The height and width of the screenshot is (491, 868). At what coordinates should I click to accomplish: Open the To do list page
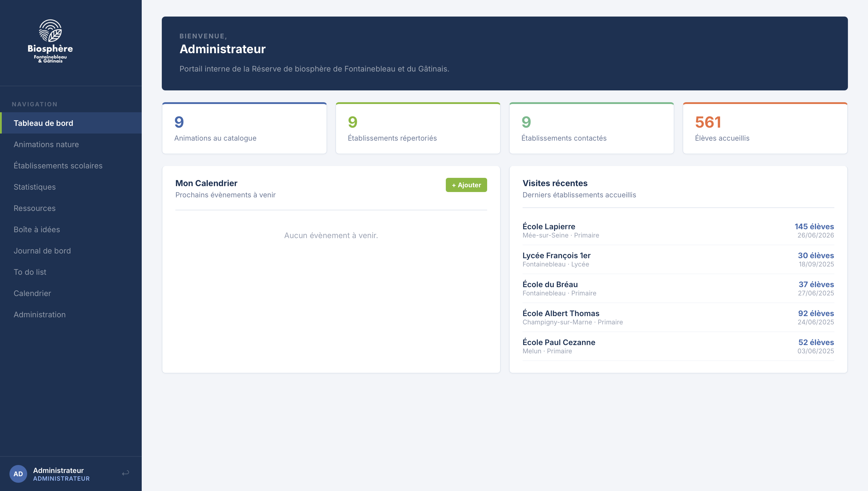tap(30, 272)
